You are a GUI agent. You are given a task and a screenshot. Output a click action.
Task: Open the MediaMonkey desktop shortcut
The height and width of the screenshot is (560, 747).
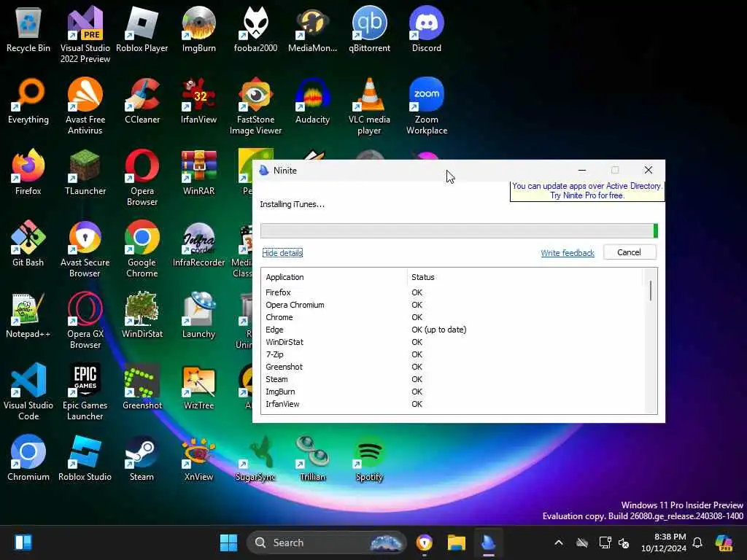coord(312,29)
